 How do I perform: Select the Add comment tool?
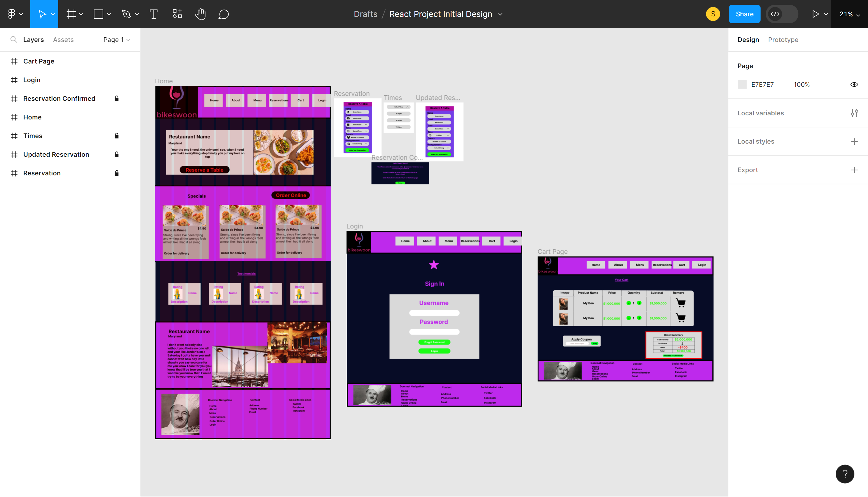click(223, 14)
